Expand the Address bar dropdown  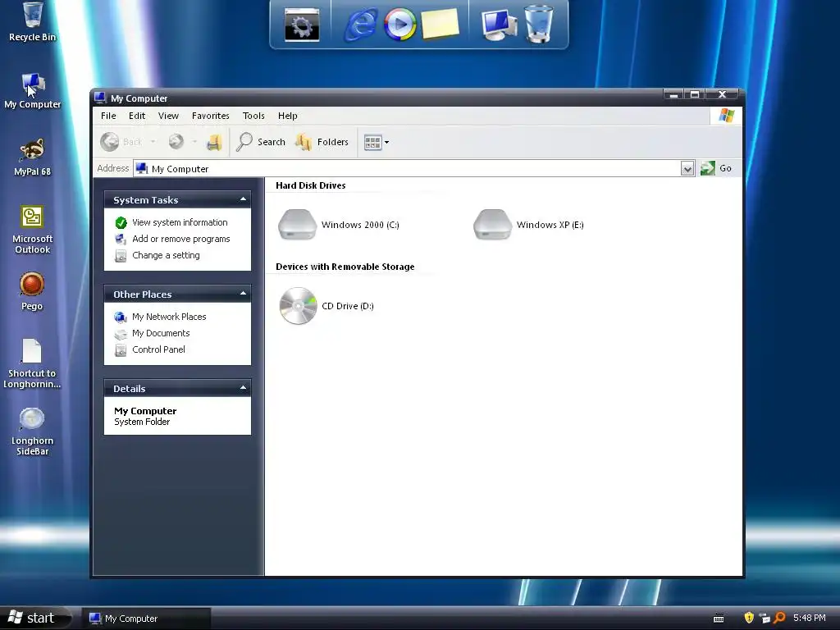click(687, 169)
